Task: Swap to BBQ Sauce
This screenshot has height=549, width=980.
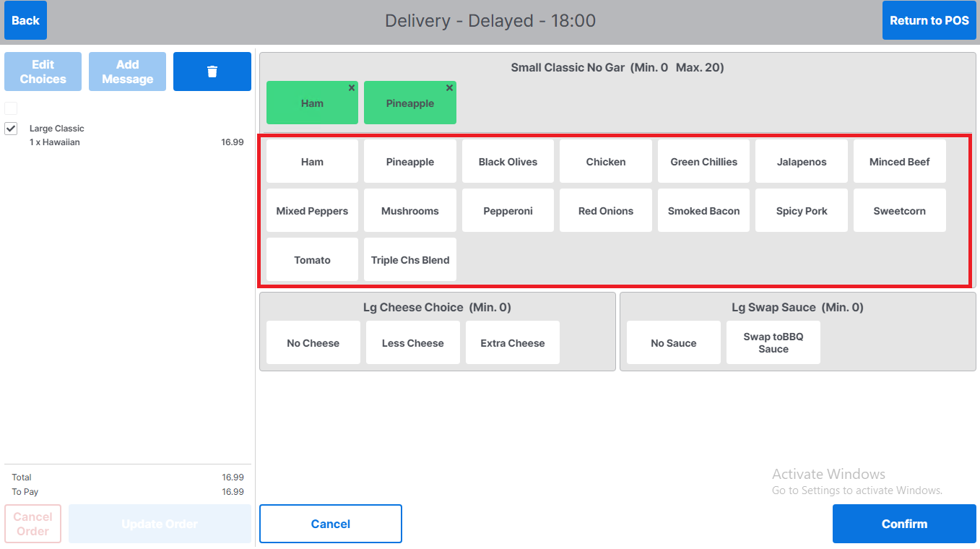Action: [773, 343]
